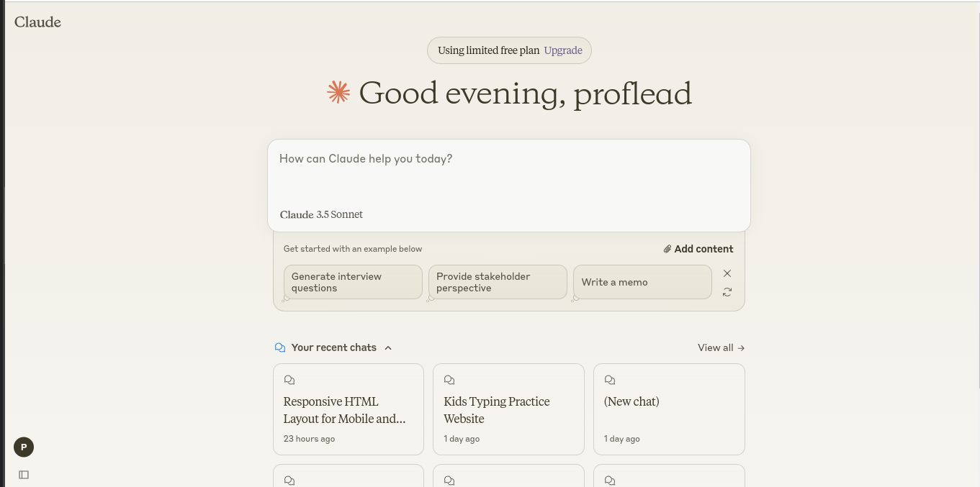
Task: Click the 'Using limited free plan' text
Action: pyautogui.click(x=488, y=50)
